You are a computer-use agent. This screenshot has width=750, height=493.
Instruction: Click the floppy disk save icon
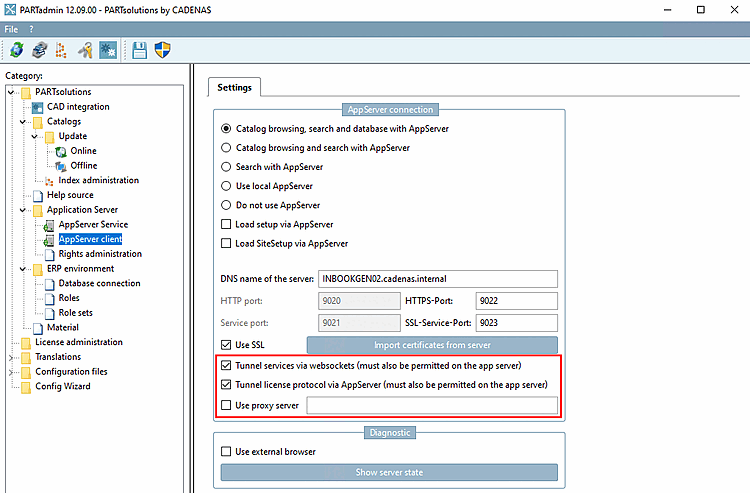(x=139, y=50)
